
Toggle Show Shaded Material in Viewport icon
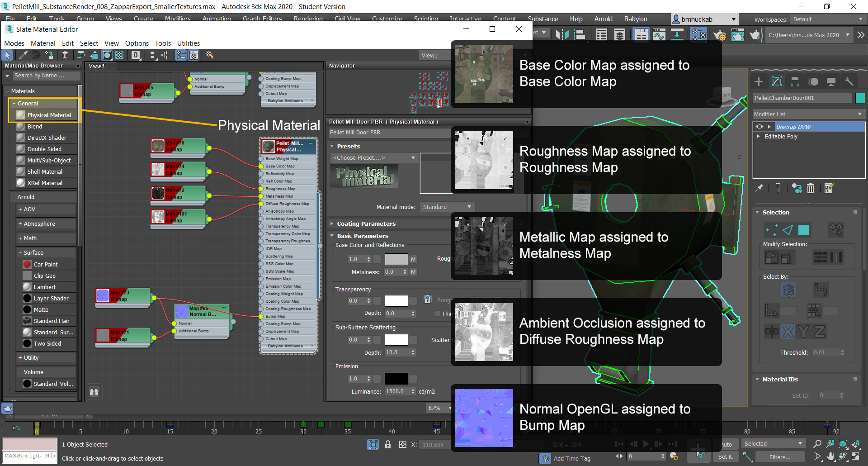[107, 55]
